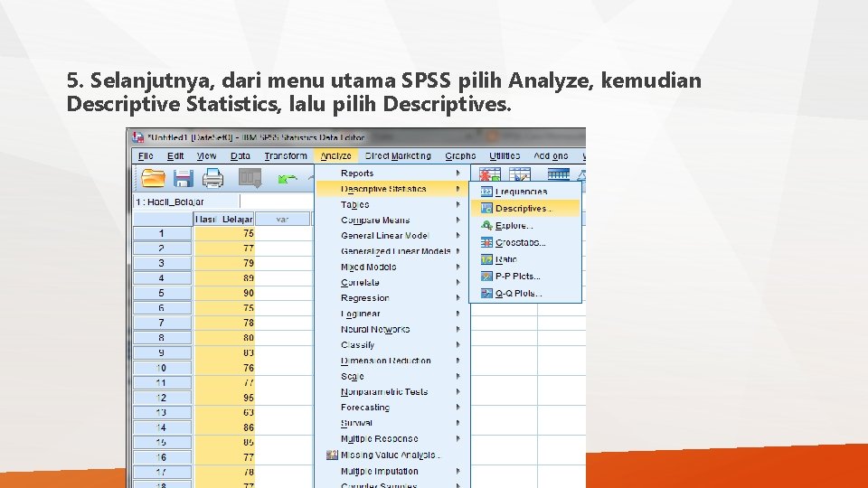The width and height of the screenshot is (868, 488).
Task: Choose P-P Plots from the submenu
Action: coord(525,277)
